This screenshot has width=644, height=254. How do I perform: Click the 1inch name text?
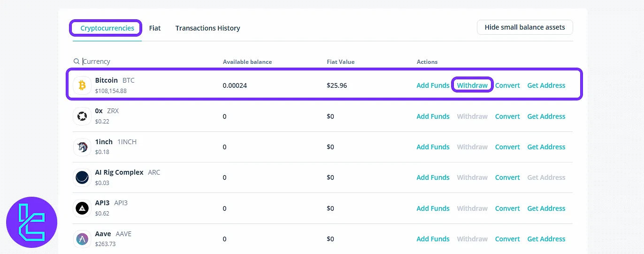[x=104, y=142]
